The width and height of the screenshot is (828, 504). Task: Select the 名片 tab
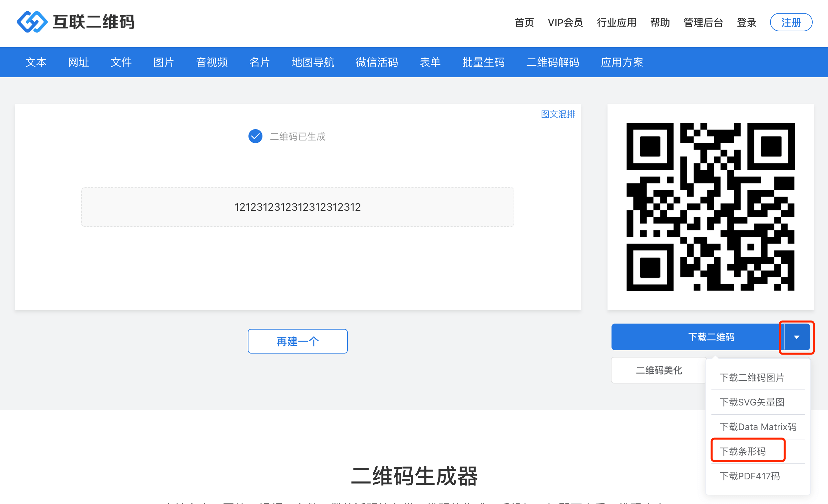pos(260,63)
